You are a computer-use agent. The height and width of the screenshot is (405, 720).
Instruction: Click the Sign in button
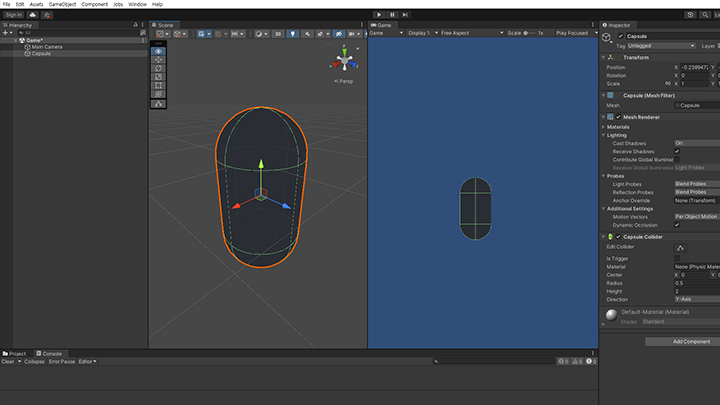[14, 15]
